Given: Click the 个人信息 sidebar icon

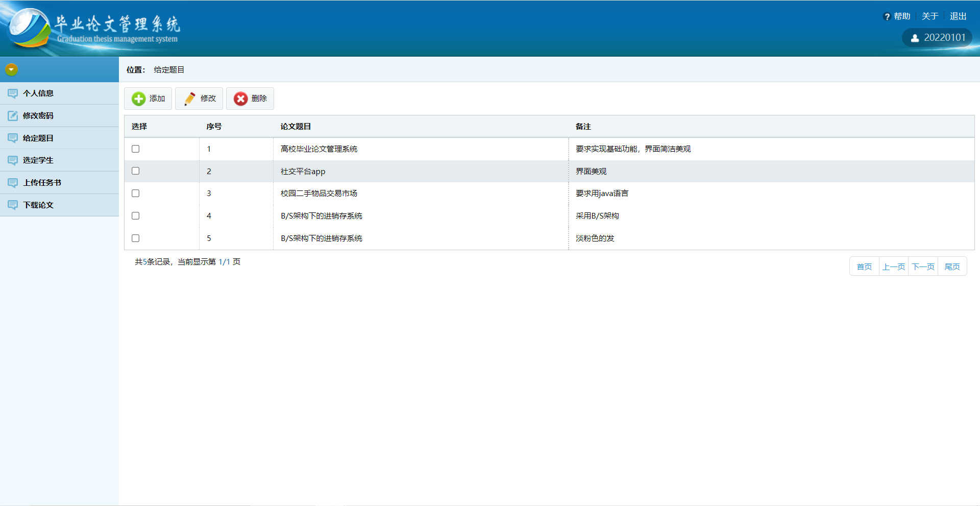Looking at the screenshot, I should (x=13, y=93).
